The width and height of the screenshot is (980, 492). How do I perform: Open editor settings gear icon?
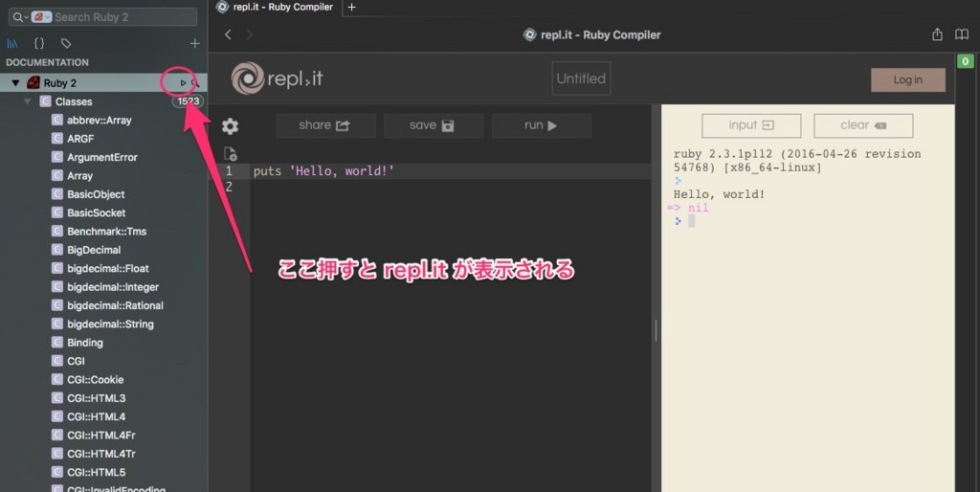pos(230,126)
